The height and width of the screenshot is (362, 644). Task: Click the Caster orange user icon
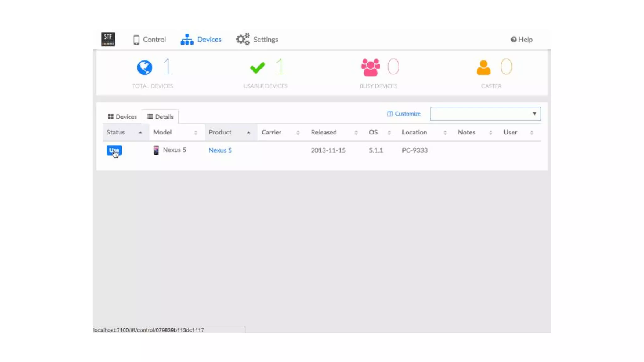pyautogui.click(x=483, y=68)
